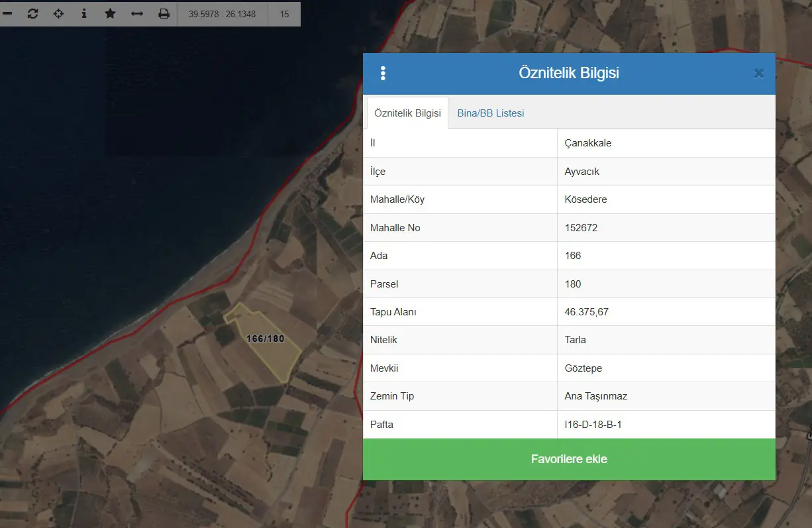
Task: Click the Tapu Alanı field label
Action: tap(393, 312)
